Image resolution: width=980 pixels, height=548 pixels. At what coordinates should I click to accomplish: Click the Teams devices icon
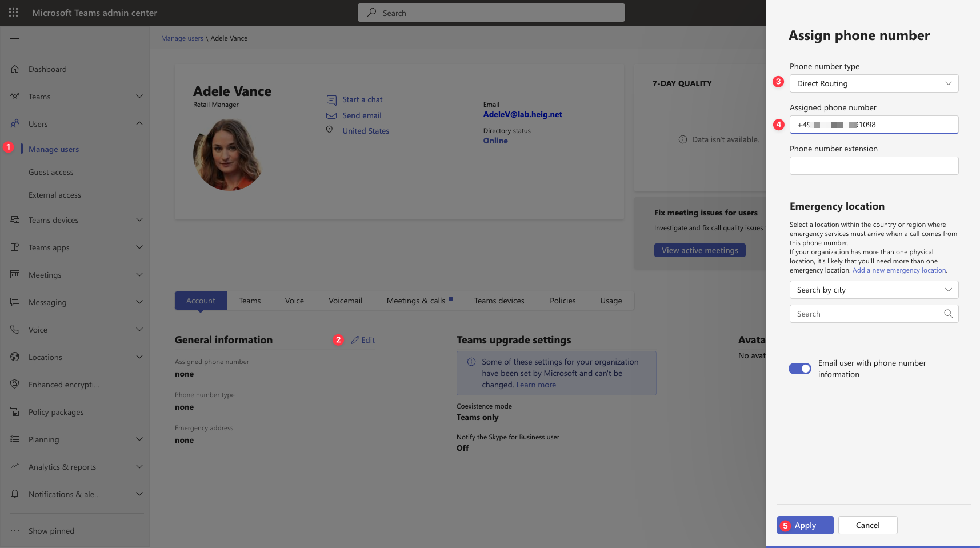click(x=15, y=219)
